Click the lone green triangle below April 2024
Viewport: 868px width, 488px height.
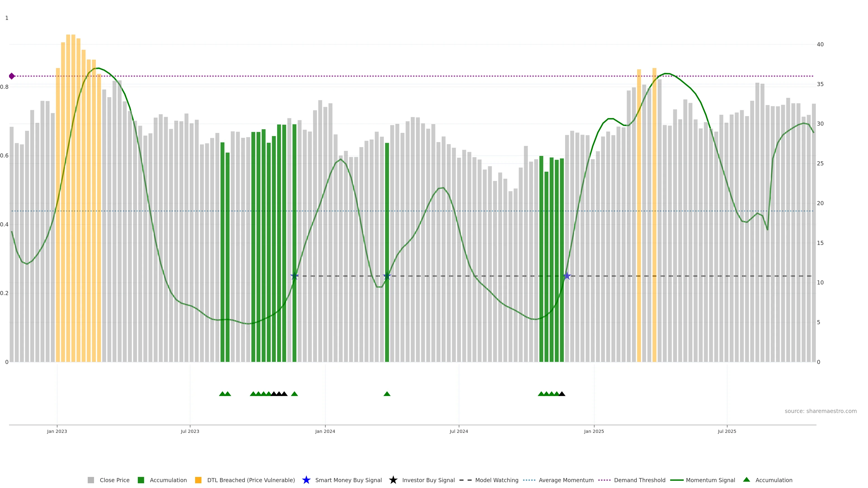[387, 394]
